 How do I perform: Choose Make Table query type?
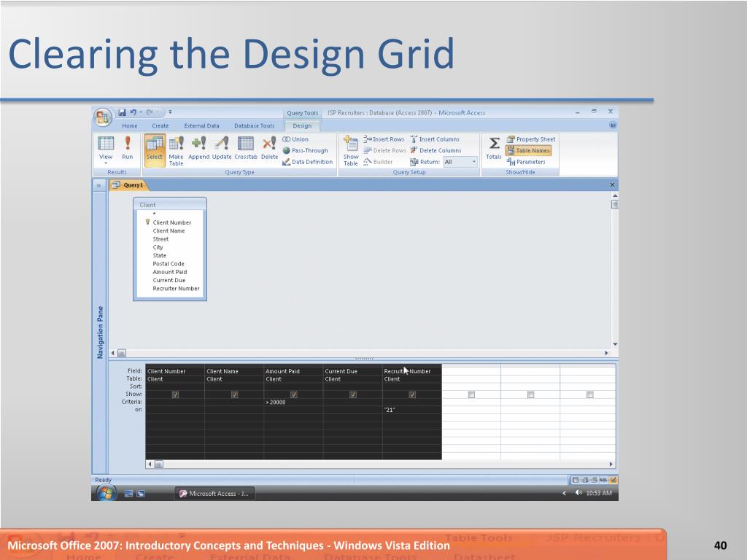coord(176,150)
